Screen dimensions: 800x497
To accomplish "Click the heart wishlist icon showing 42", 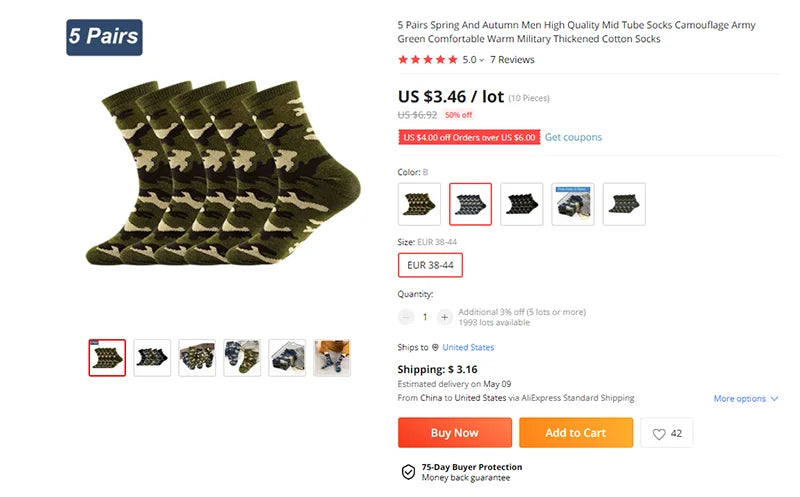I will point(659,434).
